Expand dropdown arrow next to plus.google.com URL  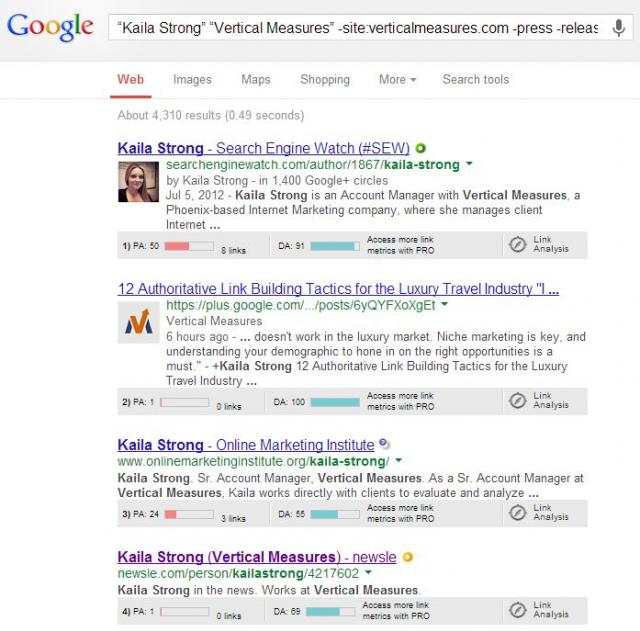pyautogui.click(x=444, y=304)
